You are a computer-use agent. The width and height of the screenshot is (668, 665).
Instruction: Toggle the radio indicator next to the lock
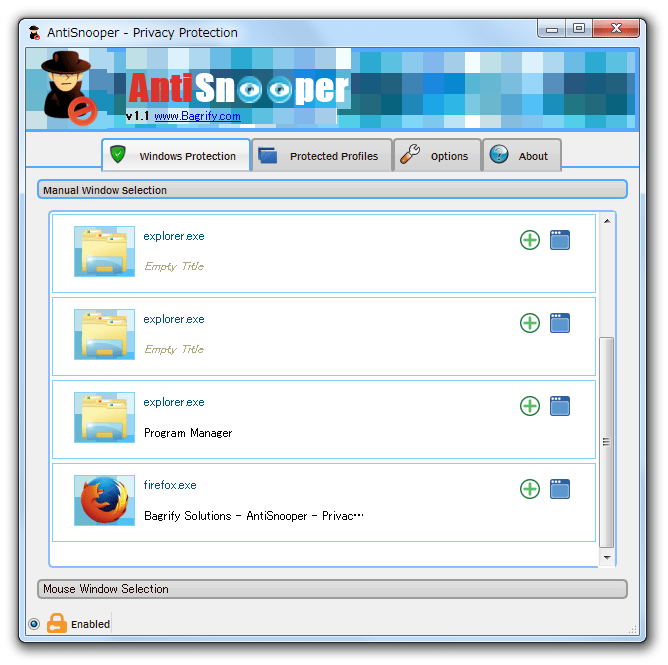(34, 624)
